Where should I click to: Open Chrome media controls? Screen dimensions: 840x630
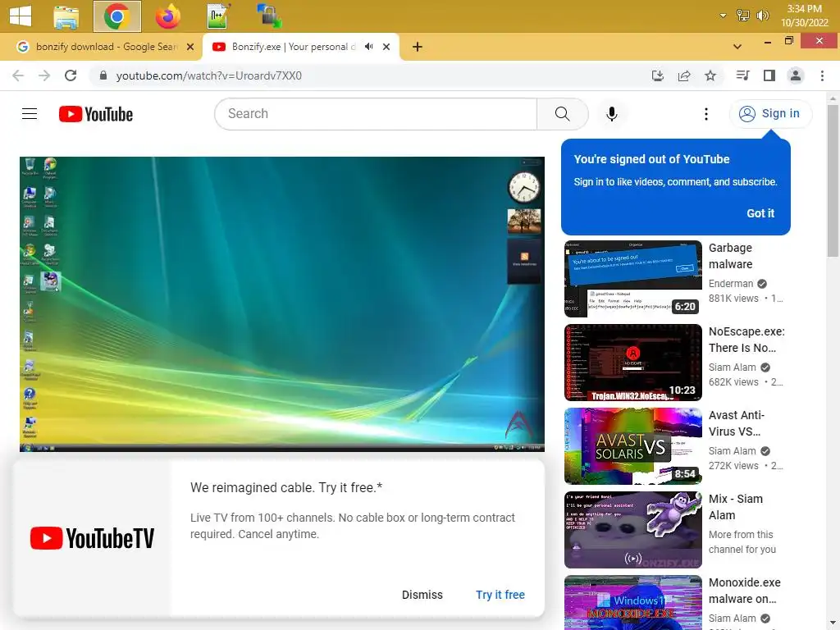pyautogui.click(x=742, y=75)
